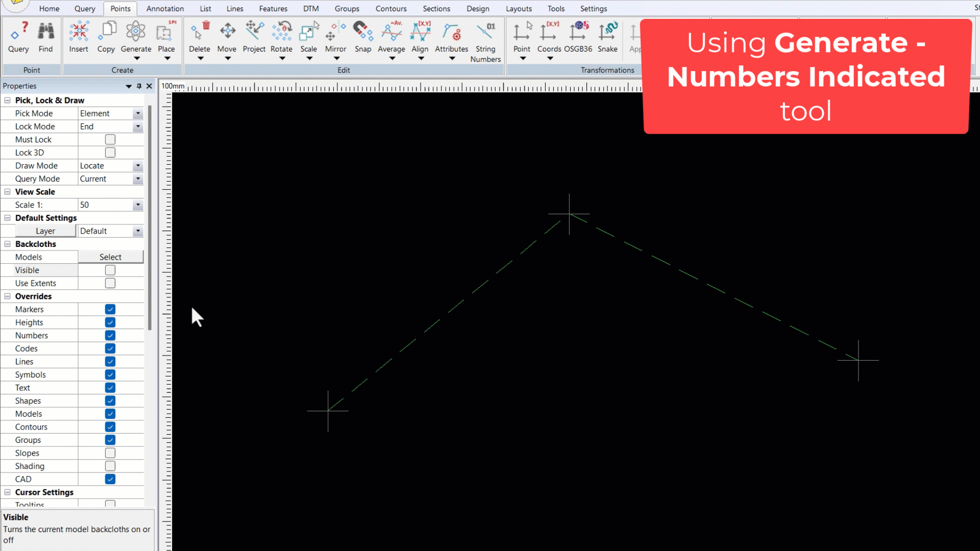Open the Scale 1:50 dropdown

[137, 205]
